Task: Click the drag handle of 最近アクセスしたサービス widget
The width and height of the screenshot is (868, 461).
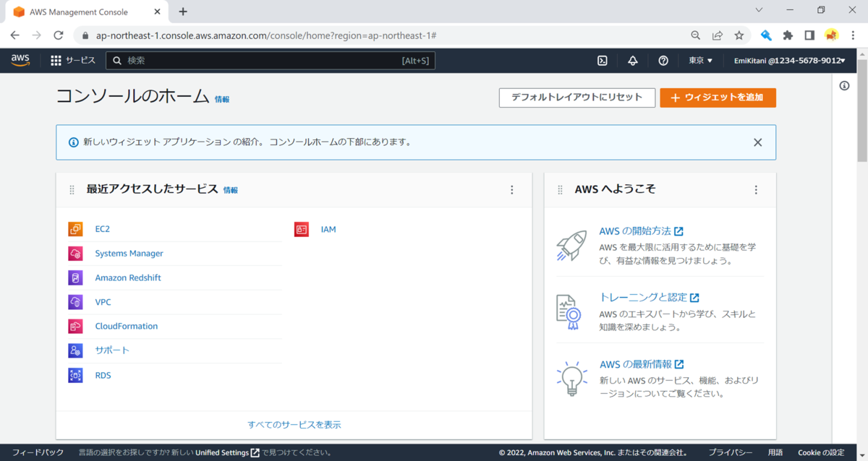Action: point(72,190)
